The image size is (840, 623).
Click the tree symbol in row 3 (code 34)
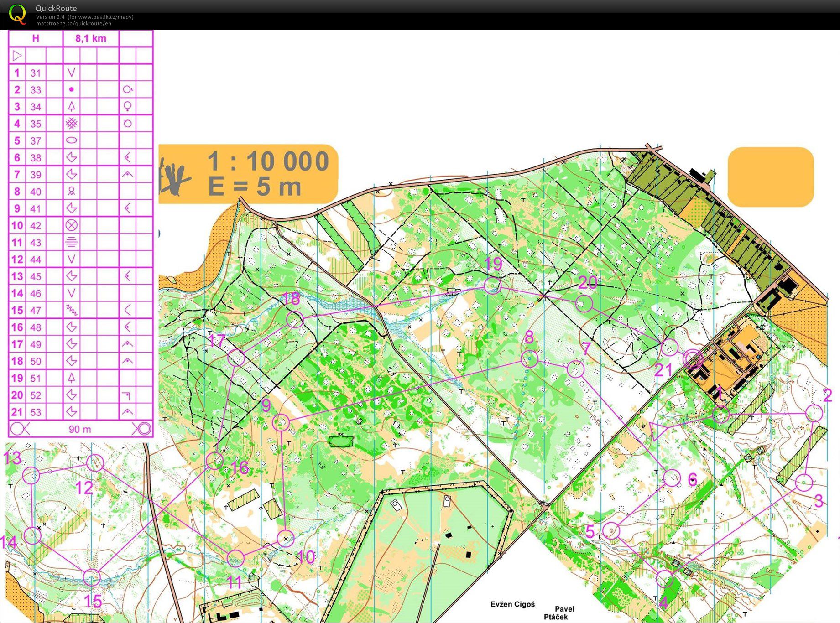point(71,106)
